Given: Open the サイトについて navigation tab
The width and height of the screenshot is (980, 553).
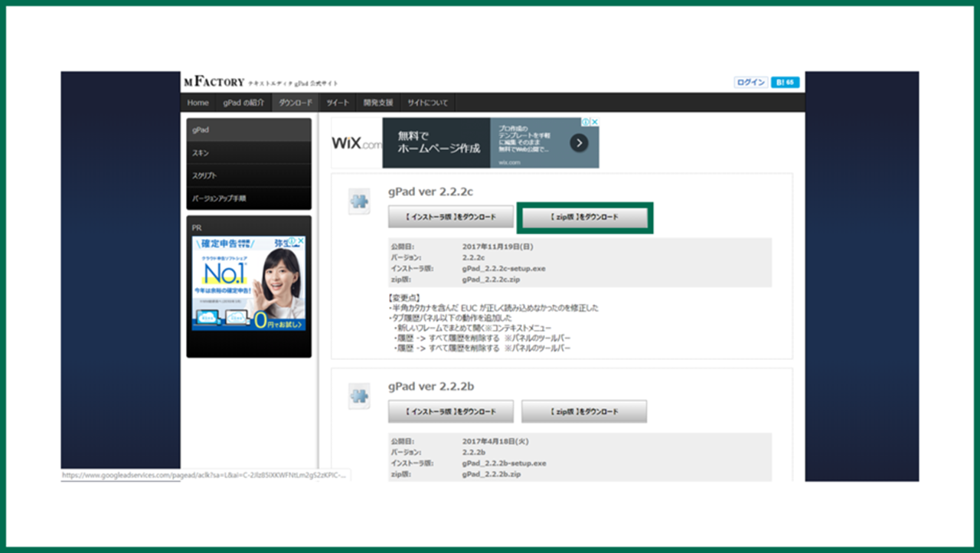Looking at the screenshot, I should point(428,103).
